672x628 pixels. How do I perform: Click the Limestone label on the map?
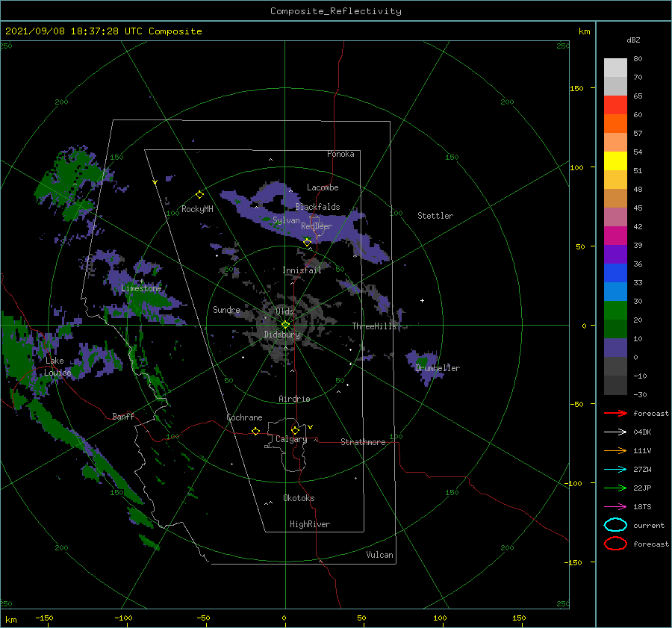click(x=141, y=288)
